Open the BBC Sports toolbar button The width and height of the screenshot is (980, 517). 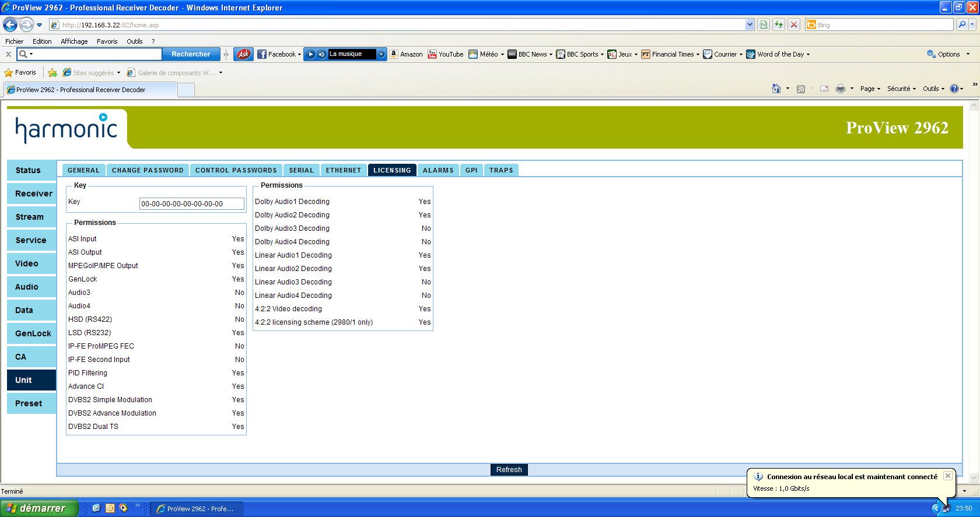(580, 54)
